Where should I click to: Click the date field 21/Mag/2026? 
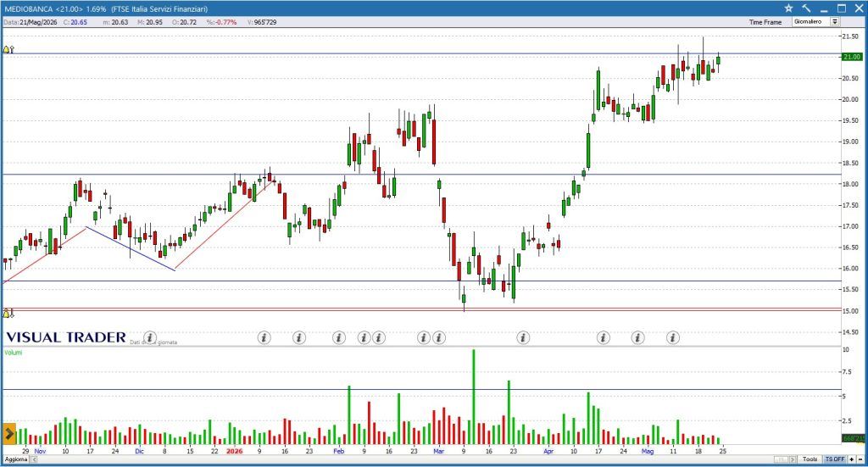click(x=31, y=22)
